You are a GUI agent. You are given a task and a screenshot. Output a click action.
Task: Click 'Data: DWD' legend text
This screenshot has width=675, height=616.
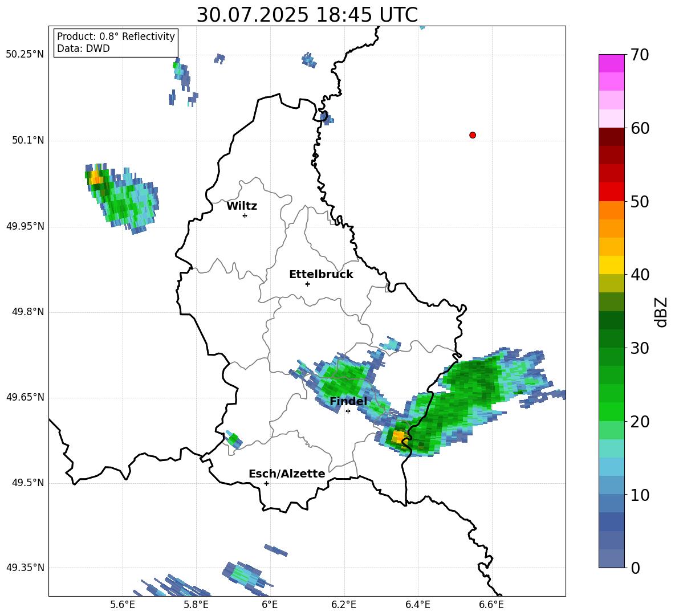83,48
